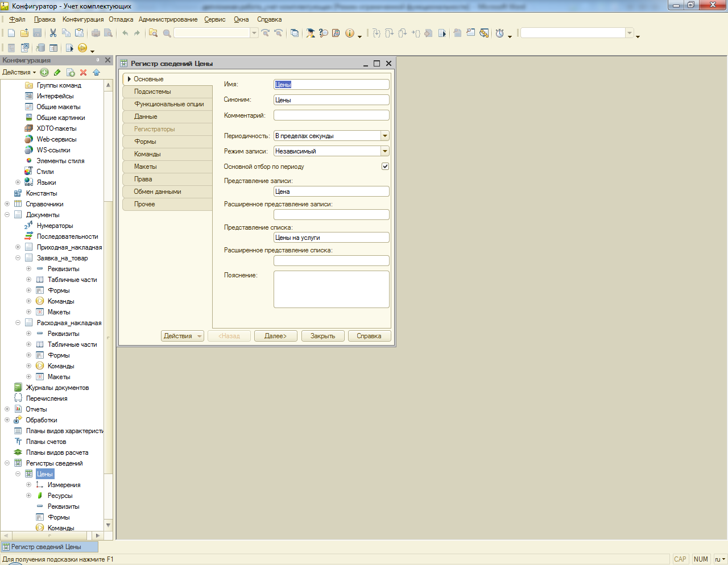Toggle 'Основной отбор по периоду' checkbox
This screenshot has height=565, width=728.
pos(385,167)
